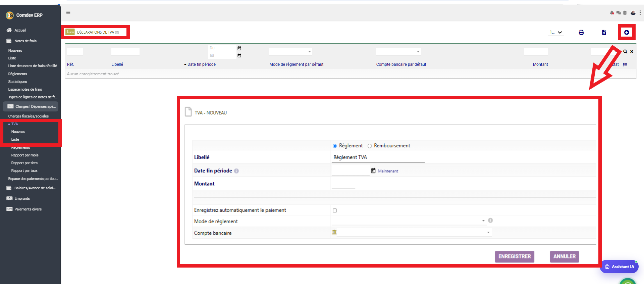Screen dimensions: 644x284
Task: Enable automatic payment registration checkbox
Action: tap(335, 210)
